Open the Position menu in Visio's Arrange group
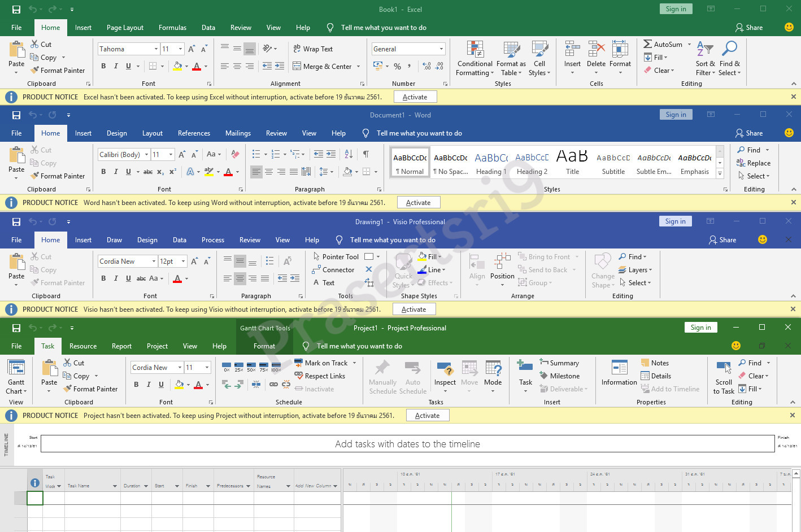Screen dimensions: 801x532 [x=502, y=270]
